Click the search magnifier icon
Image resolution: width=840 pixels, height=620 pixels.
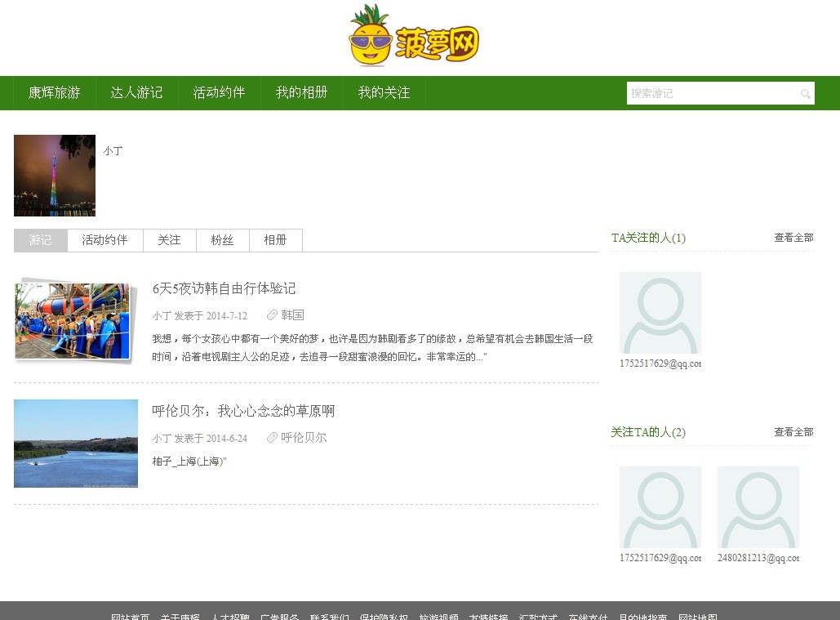point(805,94)
